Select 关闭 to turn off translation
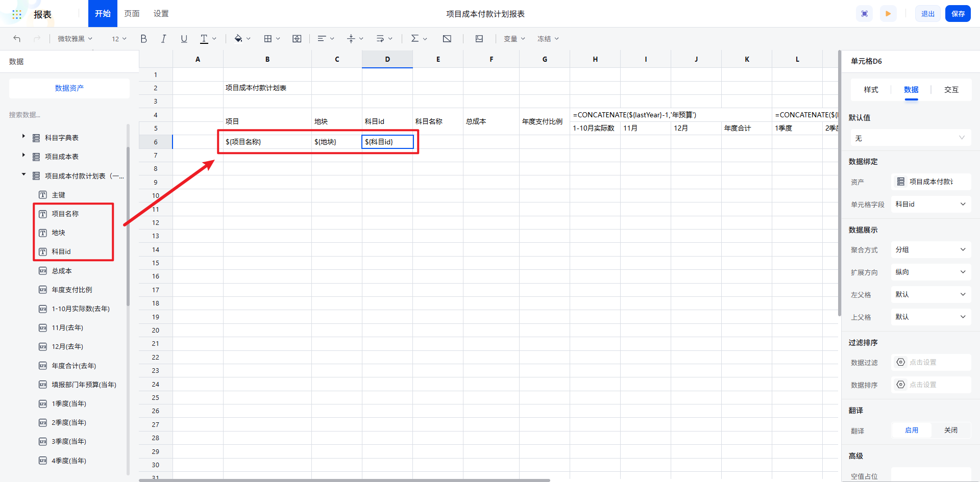980x482 pixels. click(950, 430)
